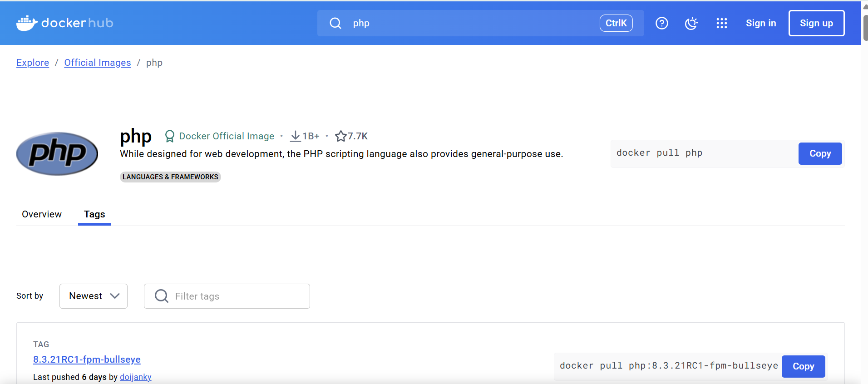Image resolution: width=868 pixels, height=384 pixels.
Task: Click the Docker Hub logo
Action: pos(65,23)
